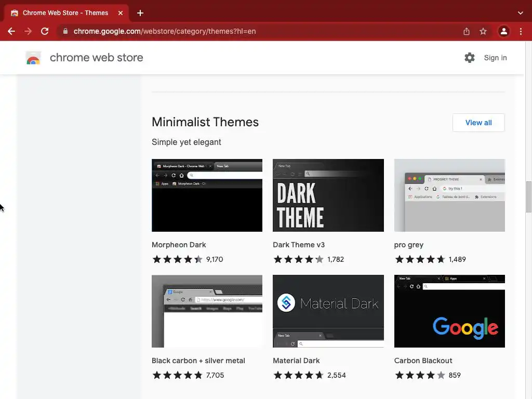The width and height of the screenshot is (532, 399).
Task: Click the pro grey title
Action: 408,245
